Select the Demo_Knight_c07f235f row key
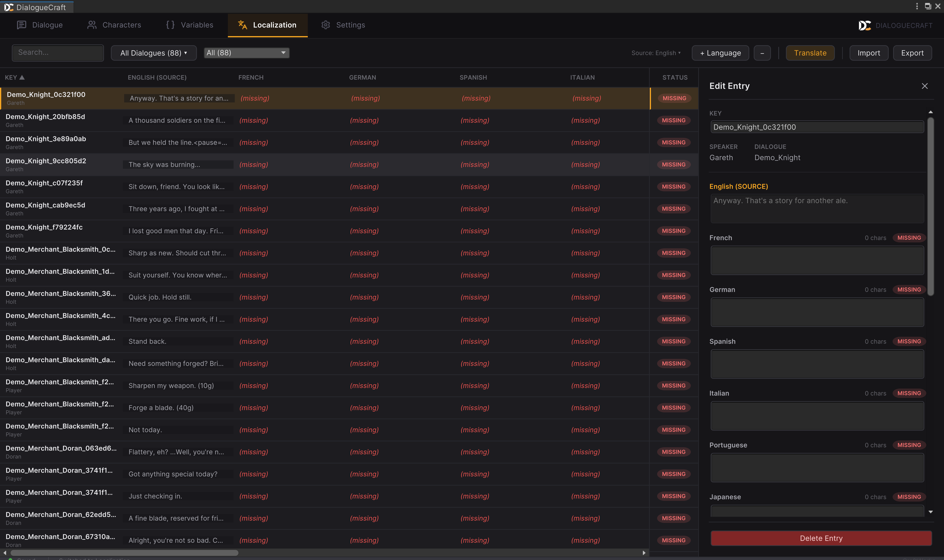Screen dimensions: 944x560 (44, 183)
